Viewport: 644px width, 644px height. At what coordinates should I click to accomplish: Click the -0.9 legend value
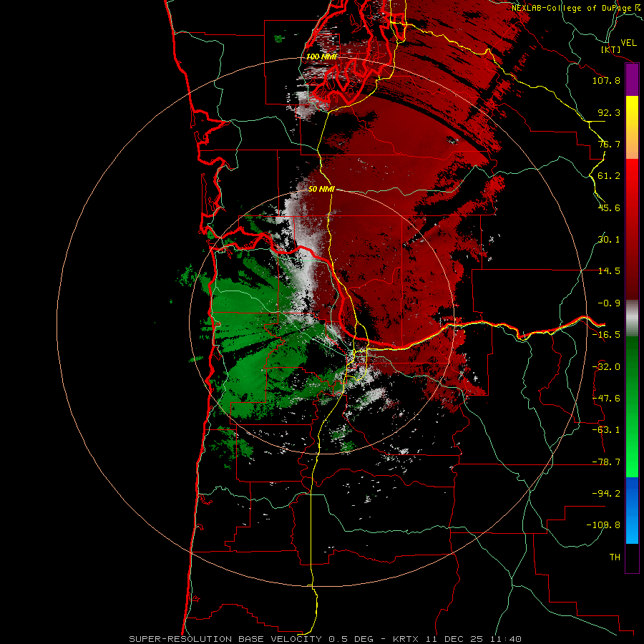click(x=609, y=303)
